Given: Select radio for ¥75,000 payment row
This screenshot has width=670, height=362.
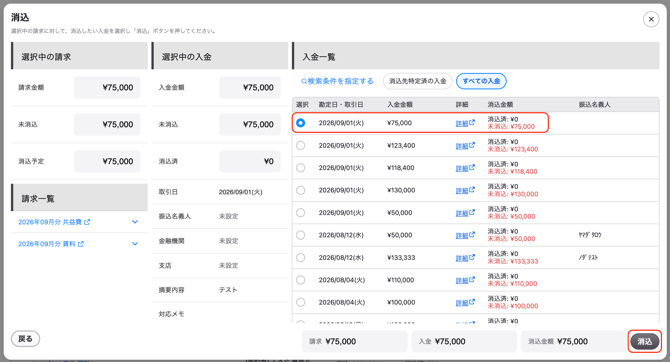Looking at the screenshot, I should [301, 123].
